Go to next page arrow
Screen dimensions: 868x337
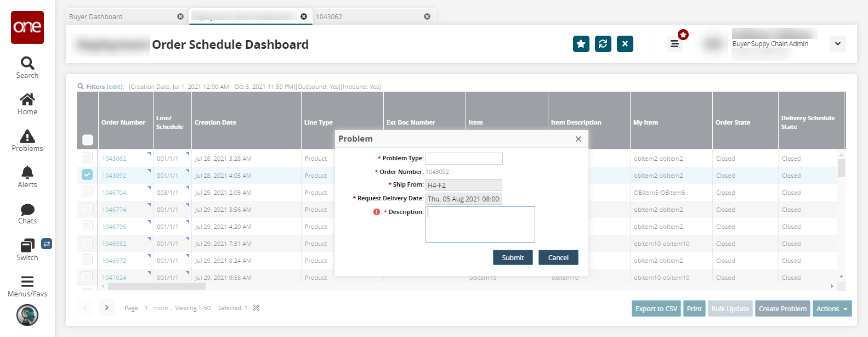coord(107,308)
